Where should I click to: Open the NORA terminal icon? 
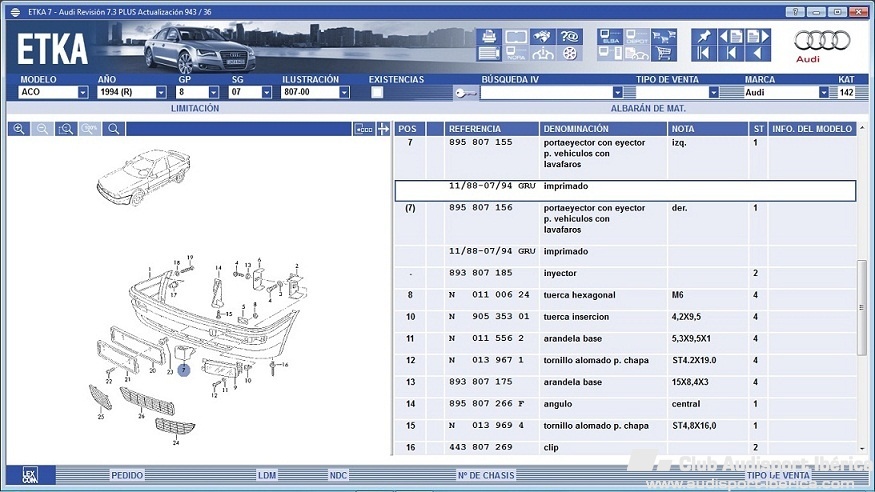(516, 54)
